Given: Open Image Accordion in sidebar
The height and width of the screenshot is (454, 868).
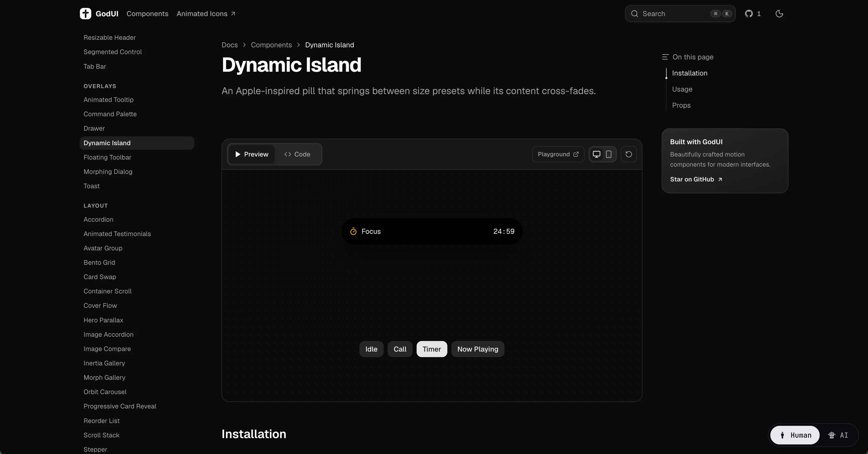Looking at the screenshot, I should coord(109,334).
